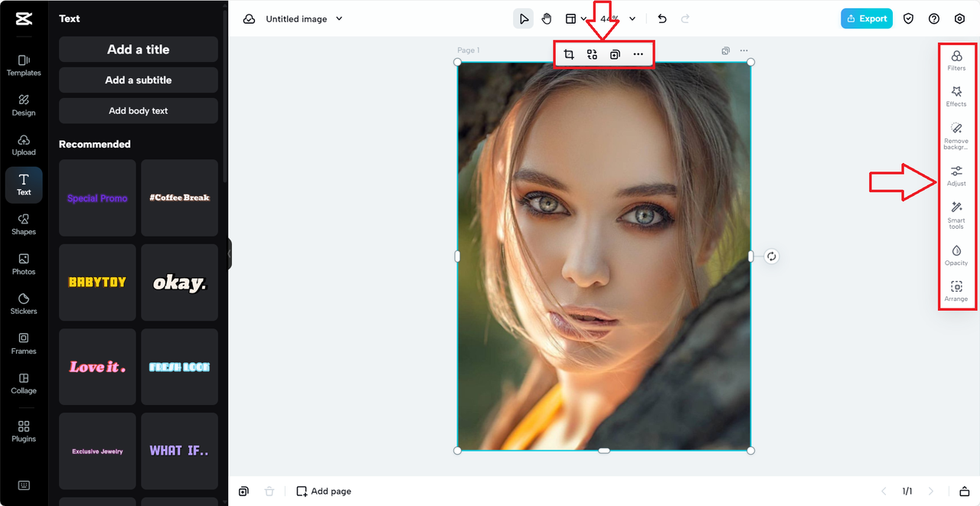980x506 pixels.
Task: Open the Untitled image name dropdown
Action: coord(304,19)
